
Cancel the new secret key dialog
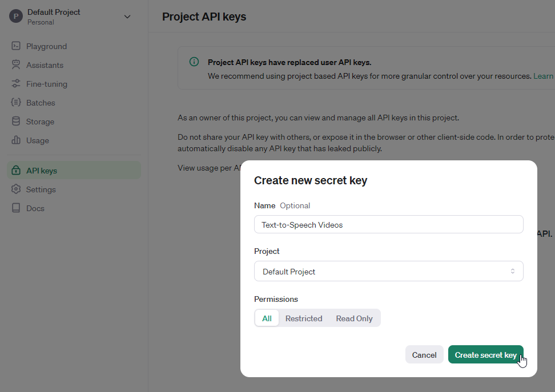[x=424, y=355]
